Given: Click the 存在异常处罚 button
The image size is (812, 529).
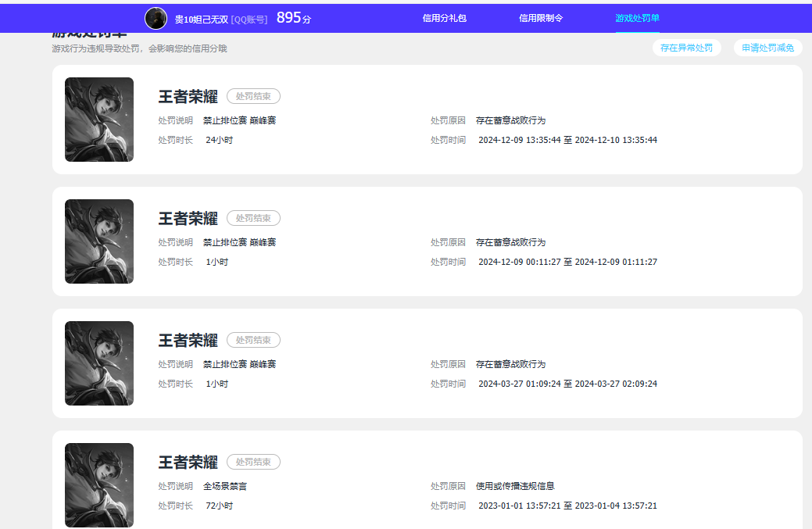Looking at the screenshot, I should 686,48.
